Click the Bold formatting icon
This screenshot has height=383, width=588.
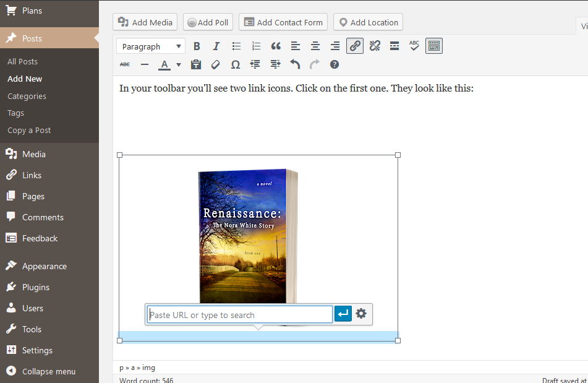(x=197, y=46)
